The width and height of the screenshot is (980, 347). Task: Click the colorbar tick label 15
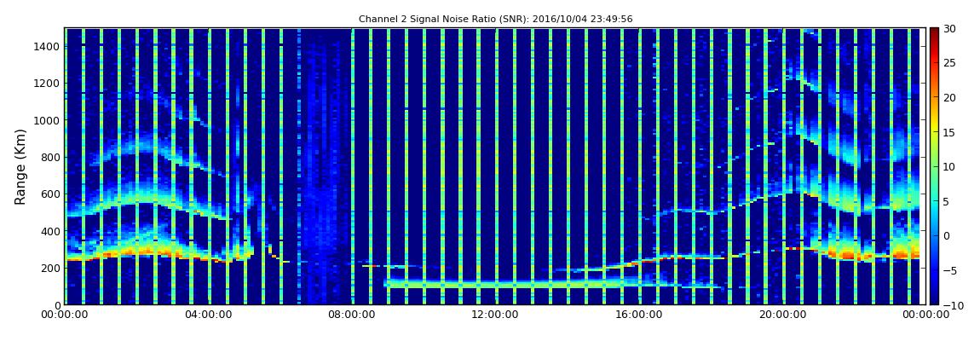coord(950,132)
